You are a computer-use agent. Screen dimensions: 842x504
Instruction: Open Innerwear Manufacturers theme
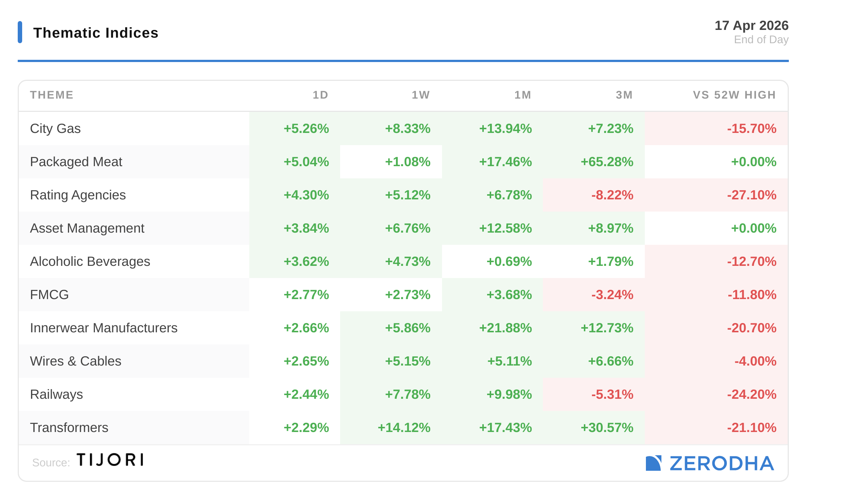104,328
